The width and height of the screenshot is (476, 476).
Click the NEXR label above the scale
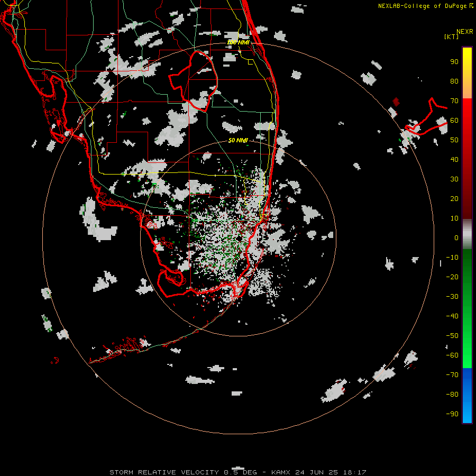coord(464,32)
